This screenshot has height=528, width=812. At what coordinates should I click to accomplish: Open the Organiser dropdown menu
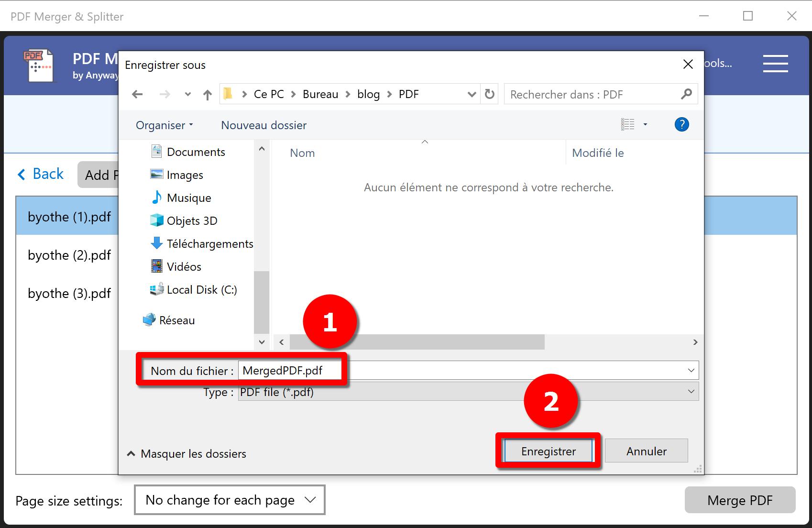coord(164,125)
